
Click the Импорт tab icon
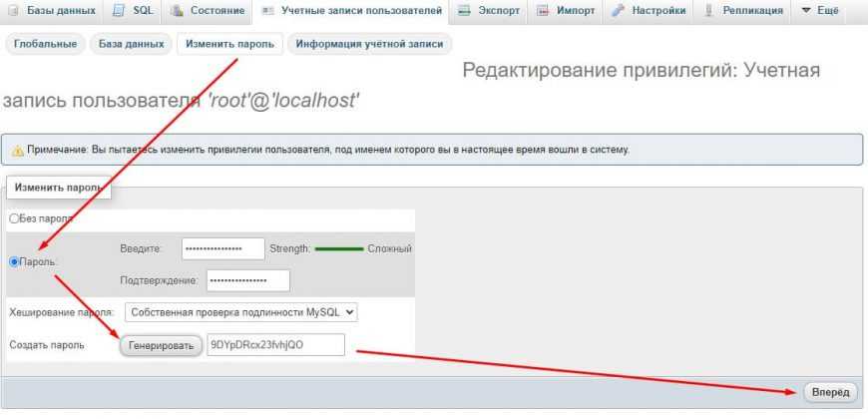[x=543, y=11]
